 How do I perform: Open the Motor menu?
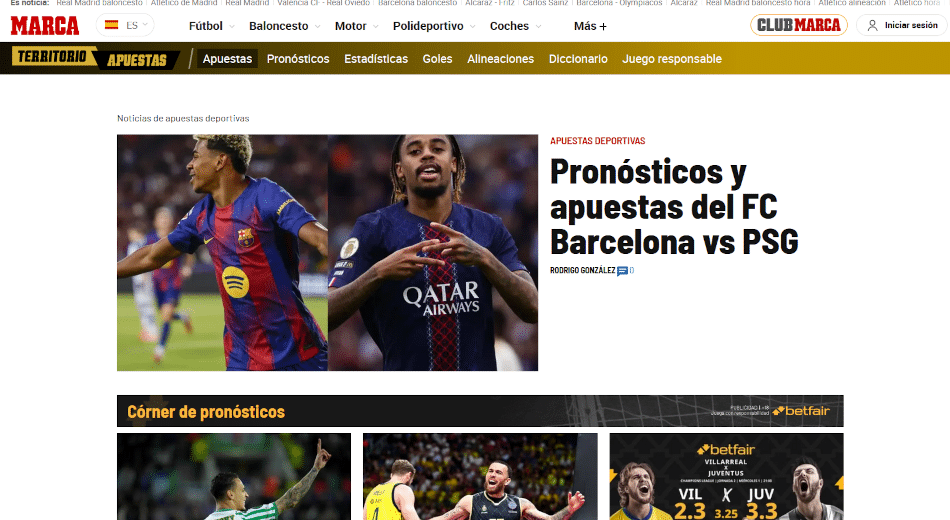pyautogui.click(x=356, y=26)
